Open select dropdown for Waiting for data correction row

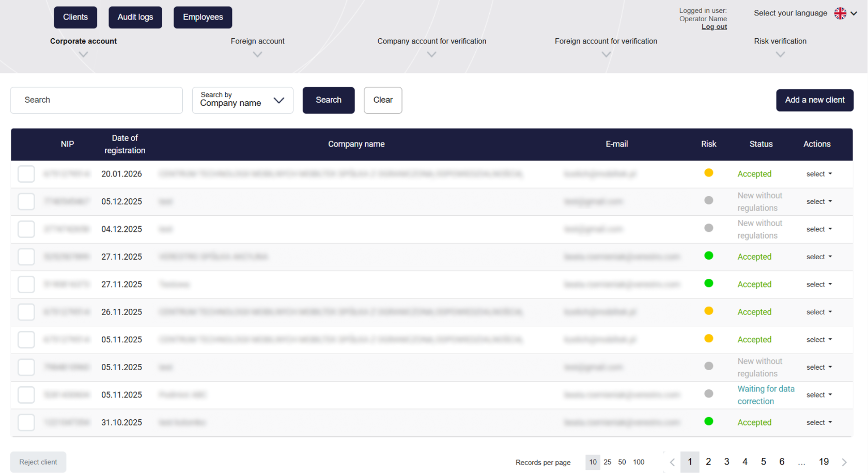[x=819, y=395]
